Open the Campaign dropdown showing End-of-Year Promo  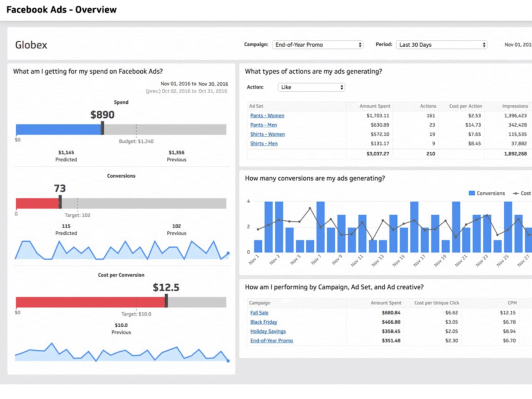tap(317, 45)
